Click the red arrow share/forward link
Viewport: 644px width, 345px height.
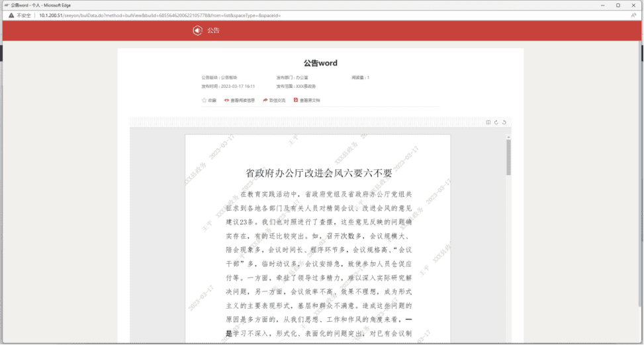275,100
